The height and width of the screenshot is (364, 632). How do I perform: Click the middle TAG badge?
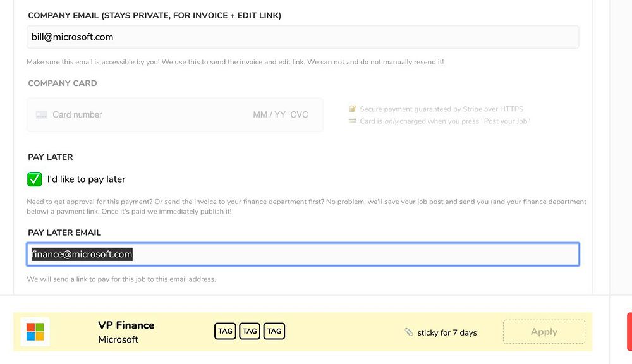250,331
